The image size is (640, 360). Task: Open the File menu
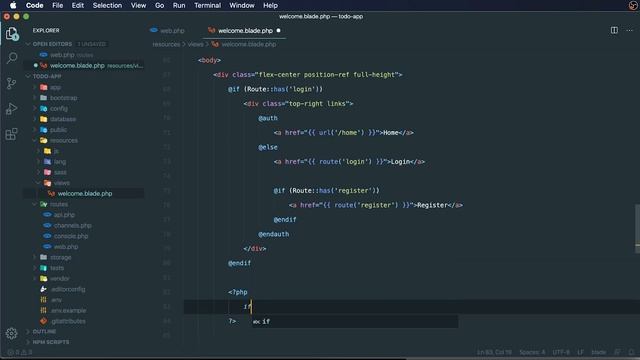(x=58, y=5)
